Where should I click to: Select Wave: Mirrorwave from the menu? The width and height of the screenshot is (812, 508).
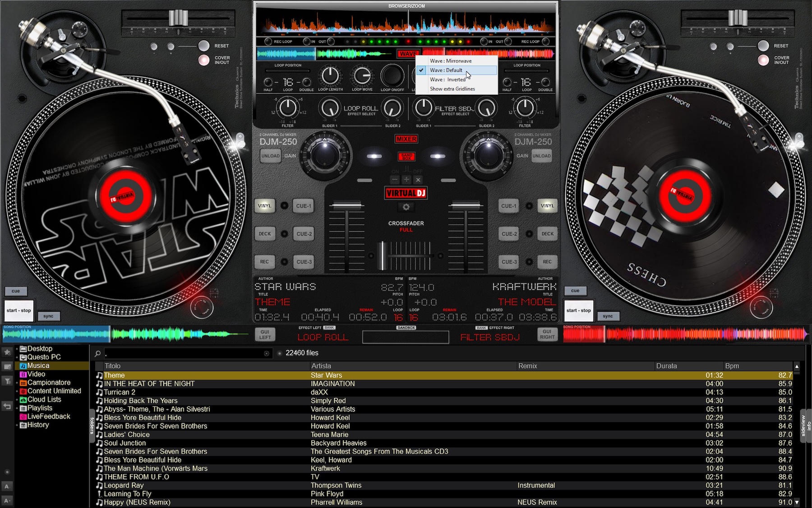click(451, 61)
